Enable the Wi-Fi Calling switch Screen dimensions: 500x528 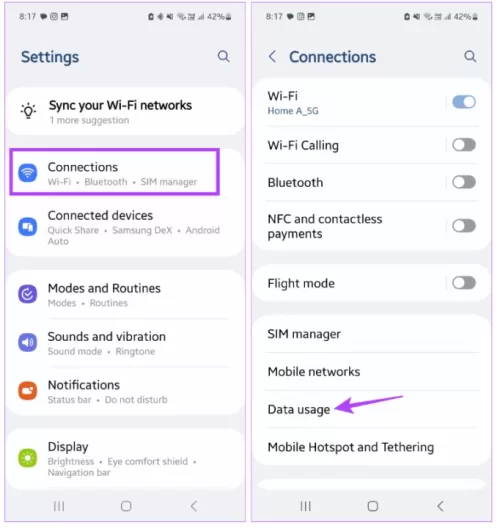[464, 145]
